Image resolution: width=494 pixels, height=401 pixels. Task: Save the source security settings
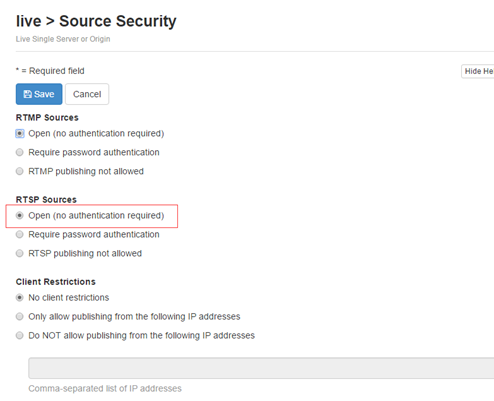[x=39, y=94]
